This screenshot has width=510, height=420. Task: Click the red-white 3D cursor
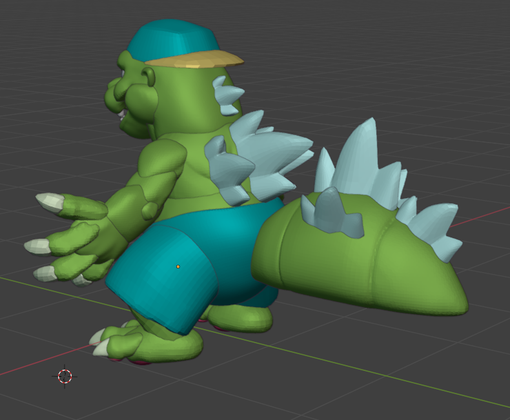click(x=65, y=376)
